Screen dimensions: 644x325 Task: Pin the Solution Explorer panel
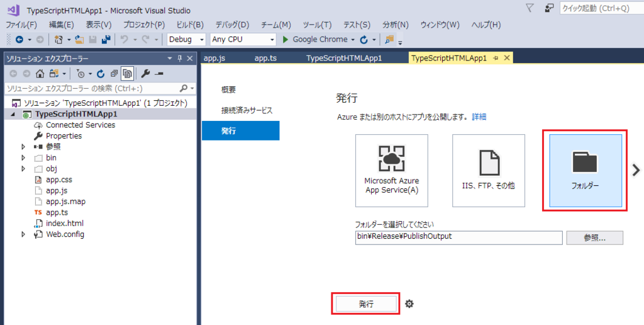point(179,59)
